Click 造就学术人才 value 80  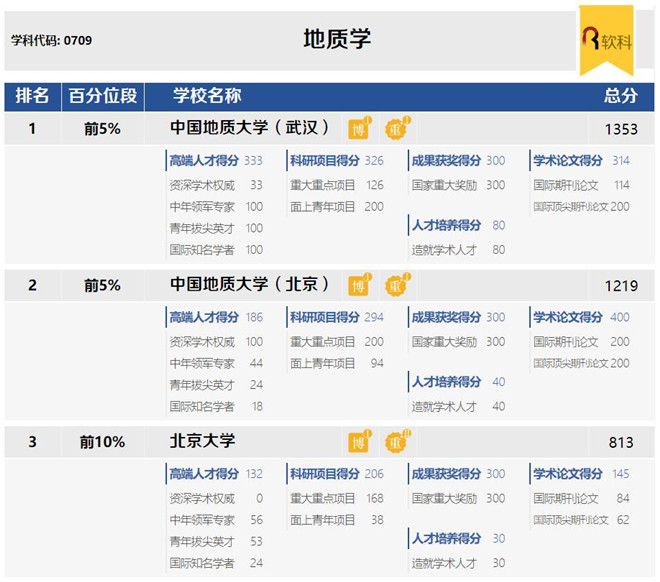499,250
